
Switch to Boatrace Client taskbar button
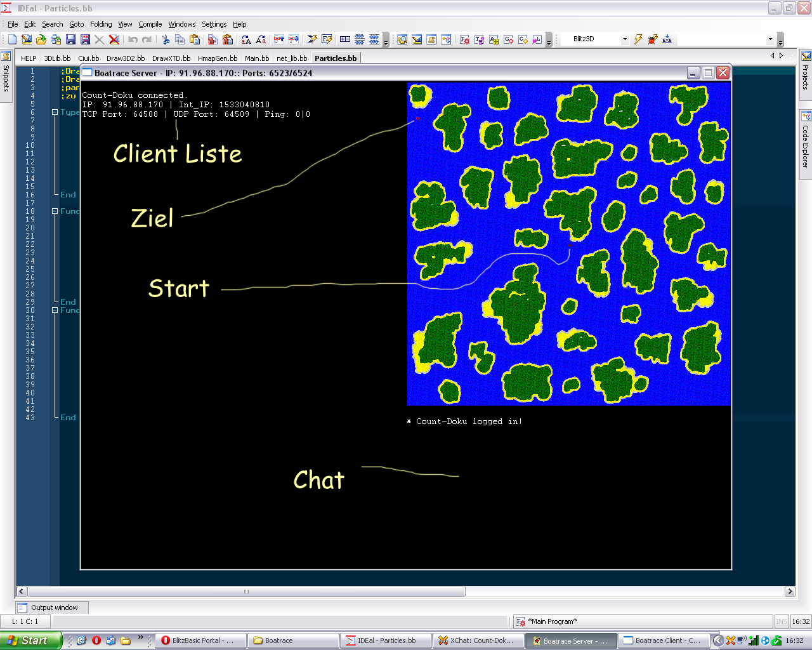point(662,640)
